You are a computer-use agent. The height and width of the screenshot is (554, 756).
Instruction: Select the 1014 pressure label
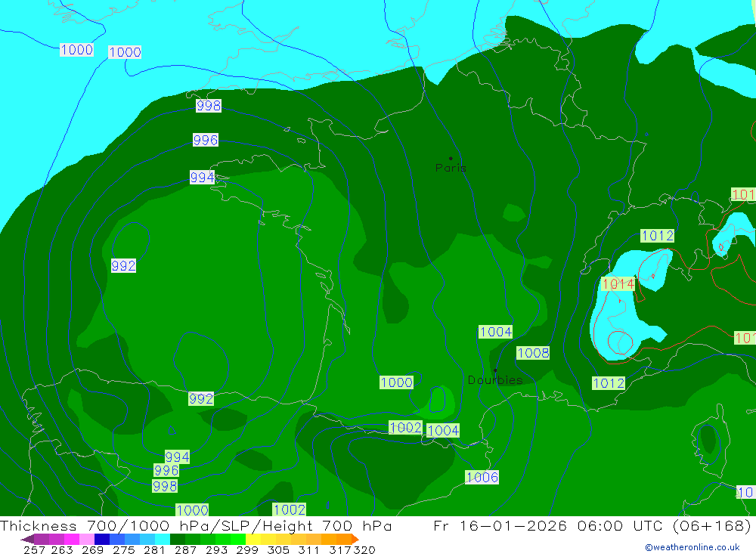coord(618,284)
